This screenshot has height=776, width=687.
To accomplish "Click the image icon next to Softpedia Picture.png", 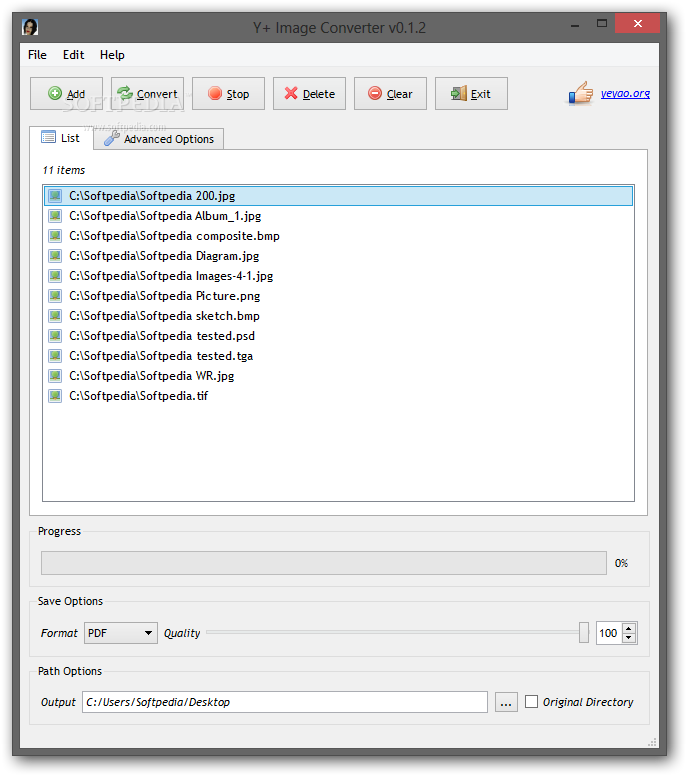I will click(55, 296).
